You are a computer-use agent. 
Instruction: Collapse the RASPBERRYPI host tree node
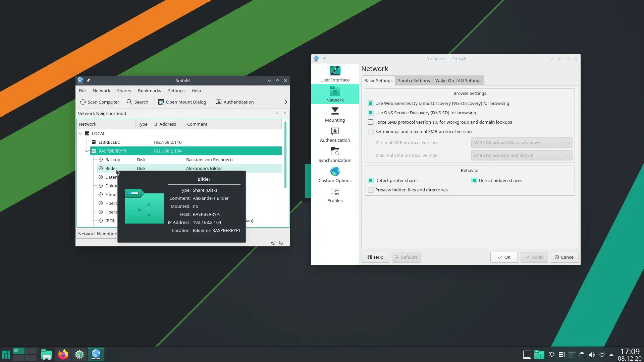(87, 151)
